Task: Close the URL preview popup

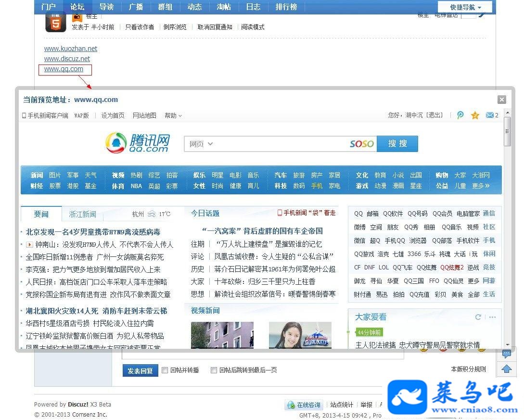Action: (x=501, y=100)
